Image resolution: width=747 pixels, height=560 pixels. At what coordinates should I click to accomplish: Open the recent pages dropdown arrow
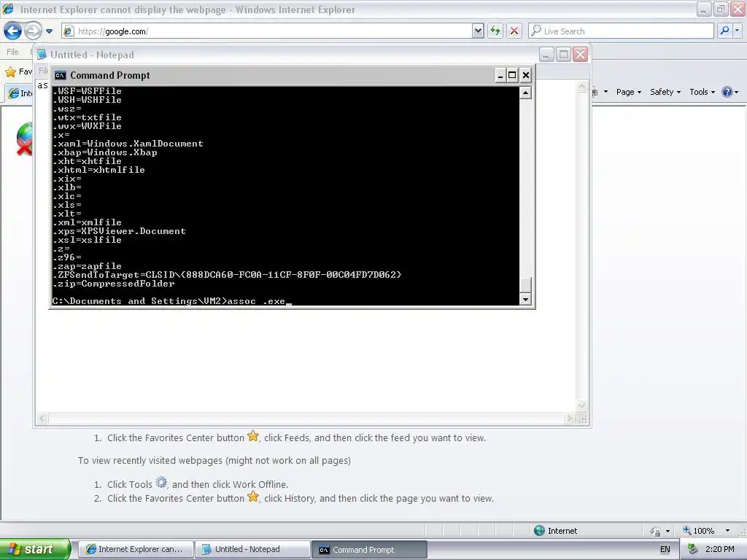(49, 31)
